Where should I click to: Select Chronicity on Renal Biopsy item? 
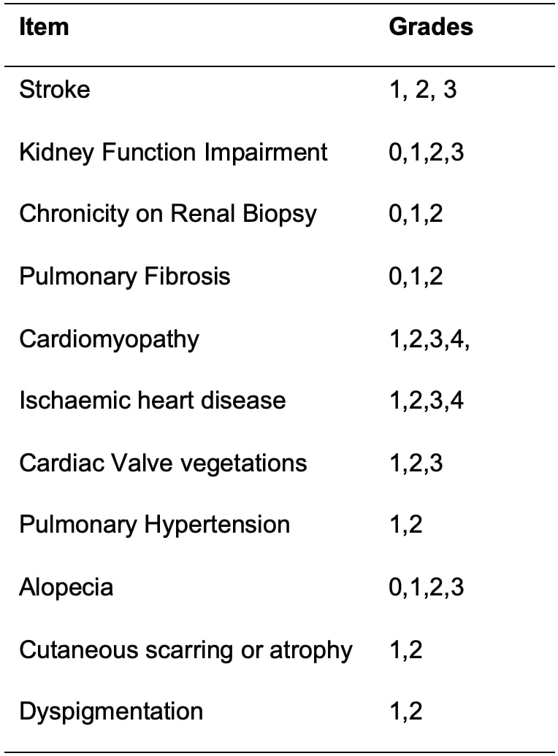point(168,214)
